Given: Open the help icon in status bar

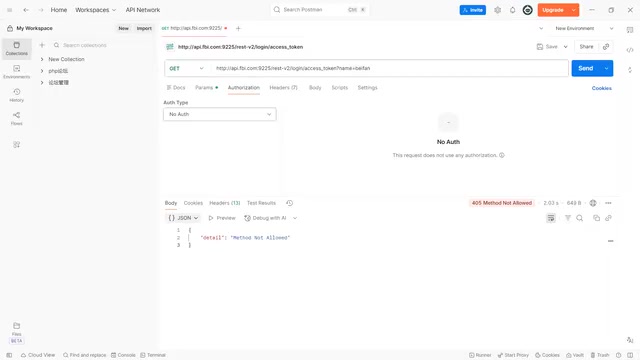Looking at the screenshot, I should 618,355.
